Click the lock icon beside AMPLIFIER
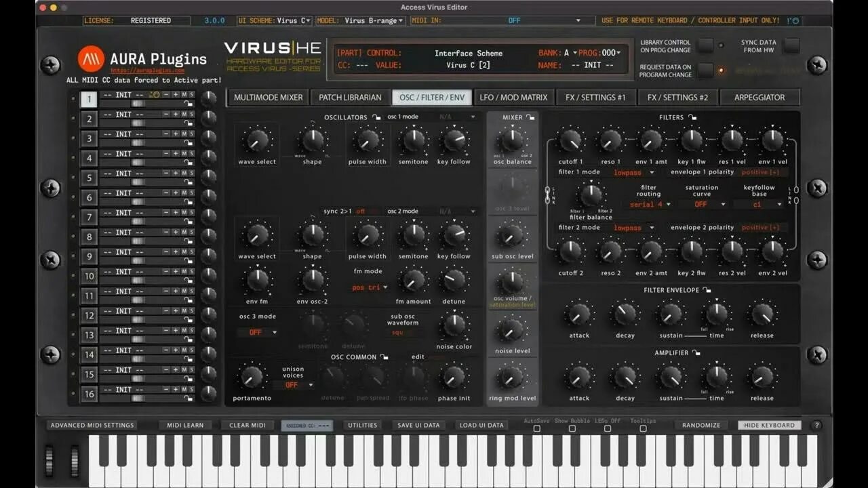This screenshot has width=868, height=488. point(696,352)
